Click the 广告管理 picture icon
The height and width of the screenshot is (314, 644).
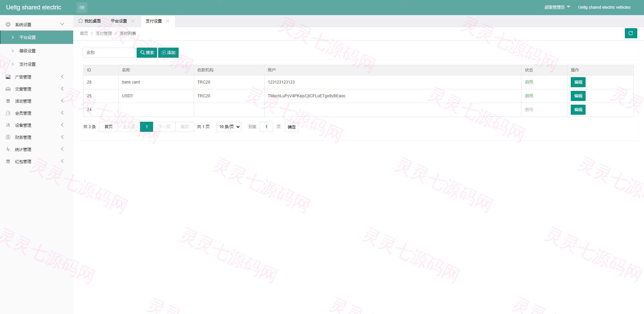[8, 77]
